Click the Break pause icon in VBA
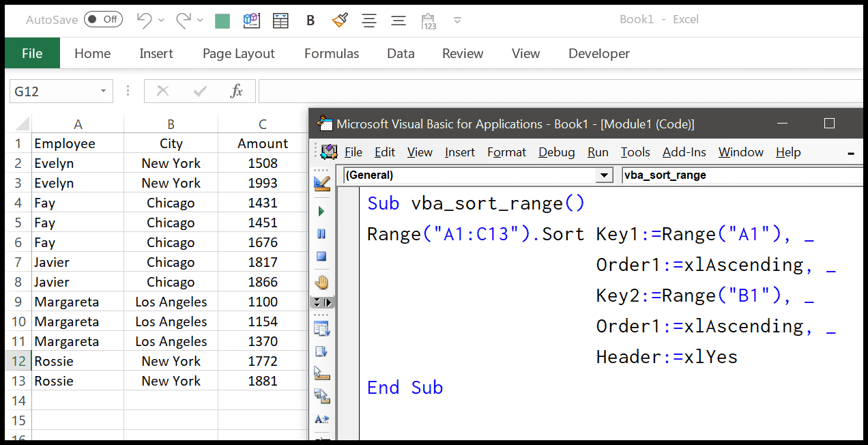This screenshot has width=868, height=445. pos(321,234)
